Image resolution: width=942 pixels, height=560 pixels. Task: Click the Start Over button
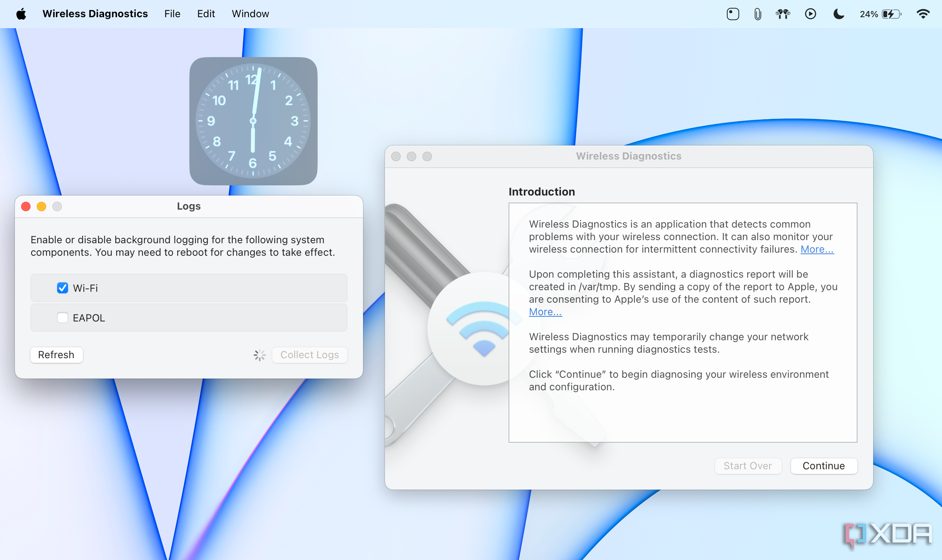pos(748,466)
